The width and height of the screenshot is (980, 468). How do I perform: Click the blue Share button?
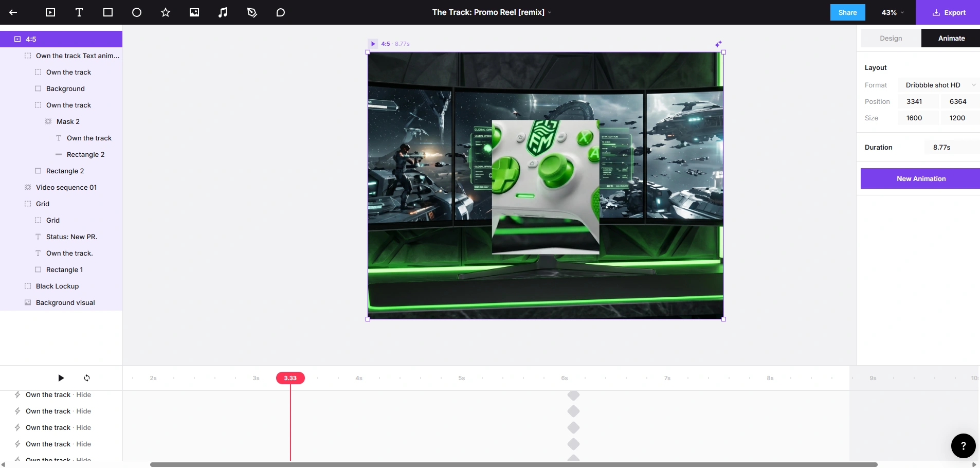click(x=848, y=12)
